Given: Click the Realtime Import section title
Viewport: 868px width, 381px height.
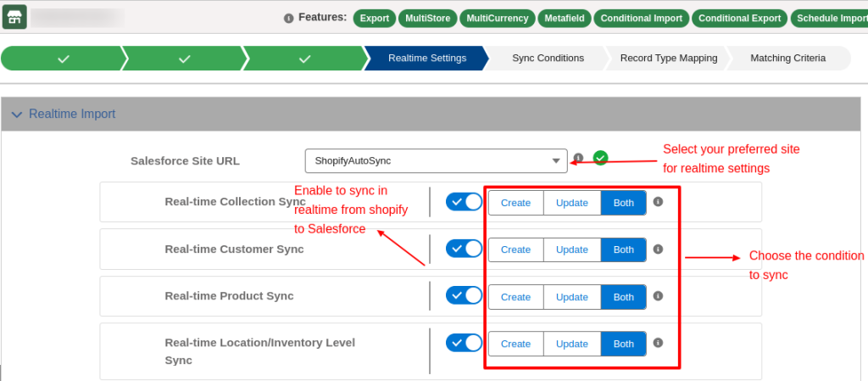Looking at the screenshot, I should click(72, 114).
